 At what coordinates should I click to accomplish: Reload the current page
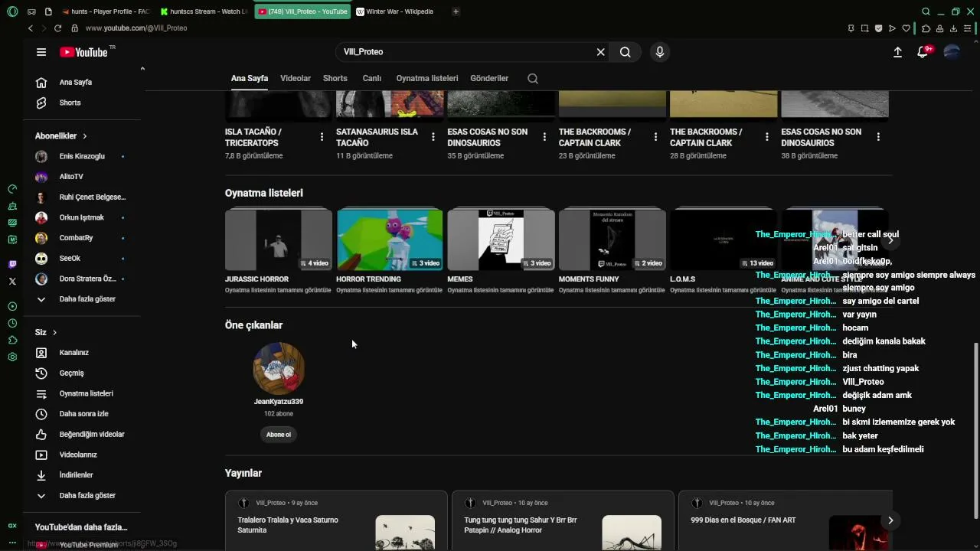coord(57,28)
